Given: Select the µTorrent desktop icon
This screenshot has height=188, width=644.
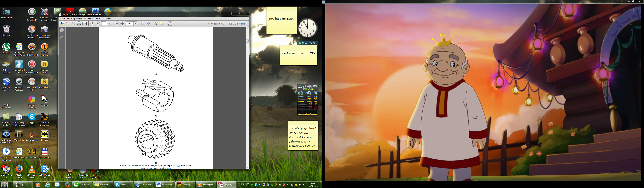Looking at the screenshot, I should 6,48.
